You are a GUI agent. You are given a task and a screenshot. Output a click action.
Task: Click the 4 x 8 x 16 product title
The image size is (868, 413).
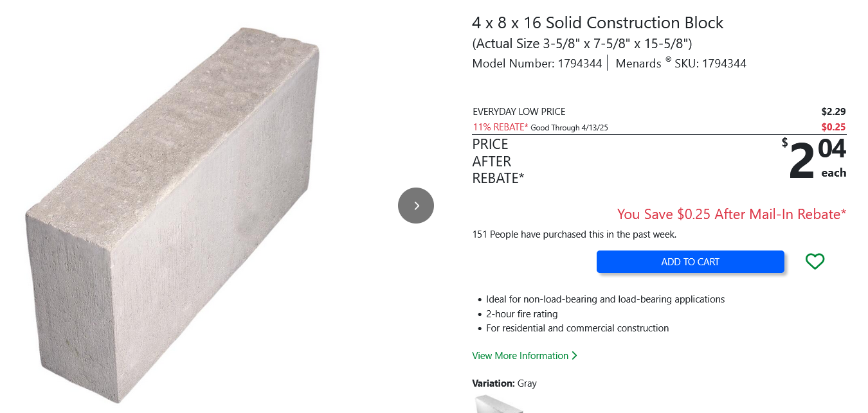point(597,23)
